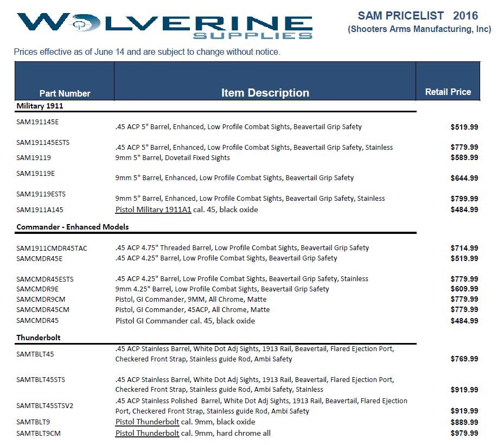
Task: Click the Item Description column header
Action: (265, 93)
